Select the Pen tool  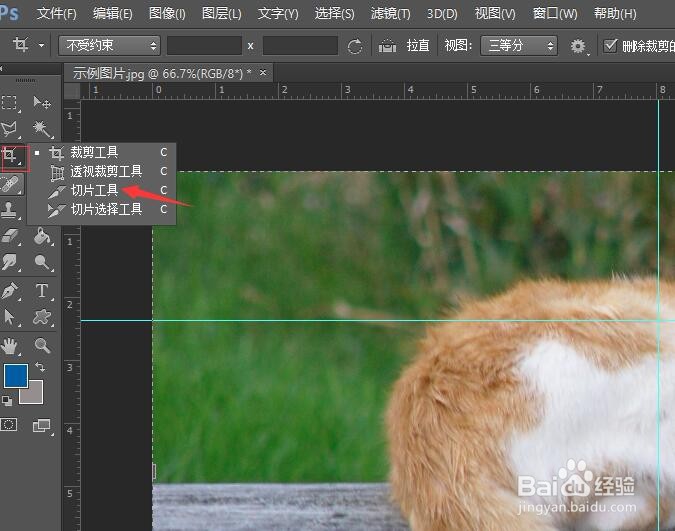coord(9,291)
